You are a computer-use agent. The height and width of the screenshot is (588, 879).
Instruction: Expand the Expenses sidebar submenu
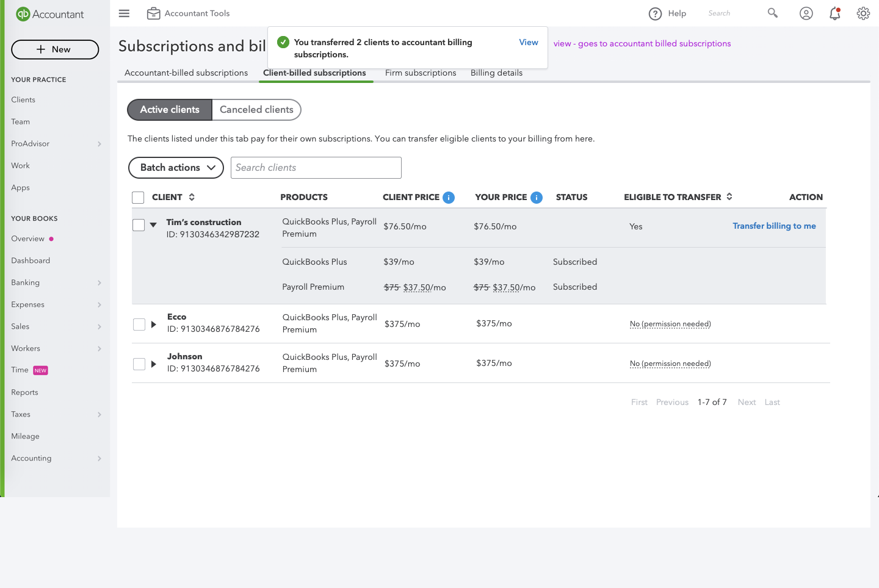click(x=99, y=305)
